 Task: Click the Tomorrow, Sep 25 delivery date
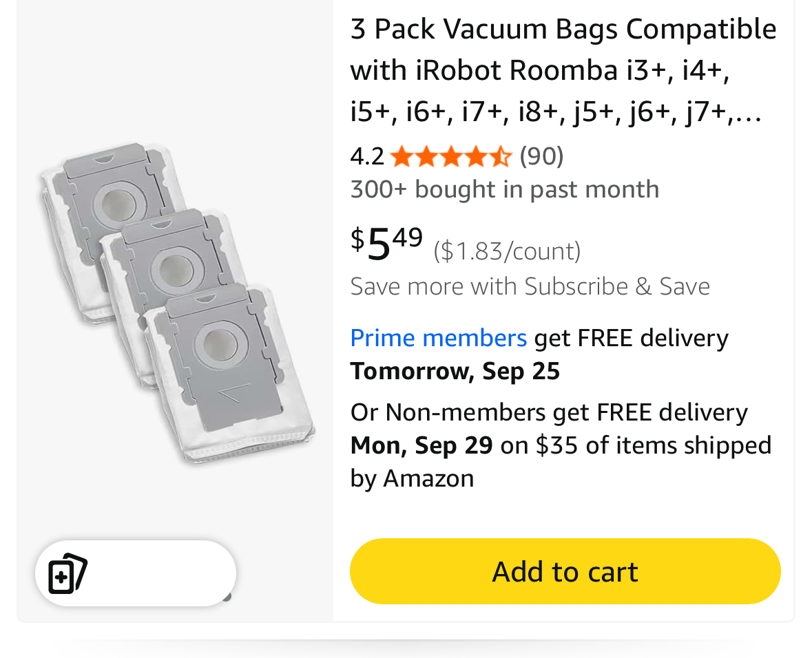[455, 372]
